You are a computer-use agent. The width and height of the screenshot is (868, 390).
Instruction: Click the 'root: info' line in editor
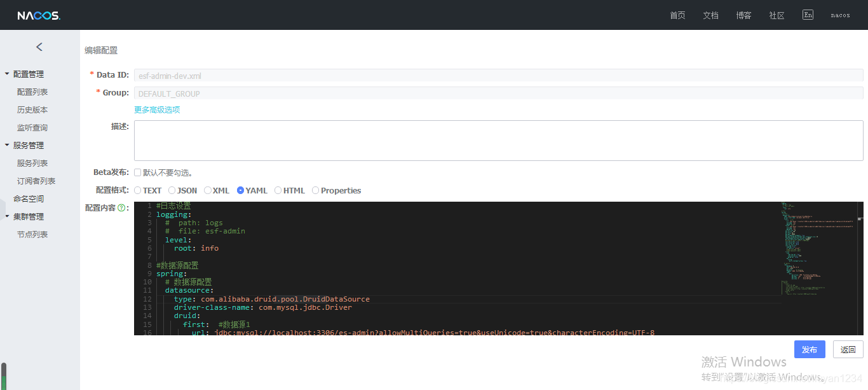click(196, 248)
